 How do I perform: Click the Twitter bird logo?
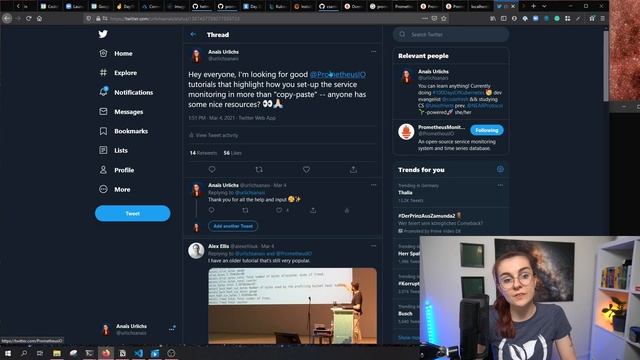click(x=103, y=34)
